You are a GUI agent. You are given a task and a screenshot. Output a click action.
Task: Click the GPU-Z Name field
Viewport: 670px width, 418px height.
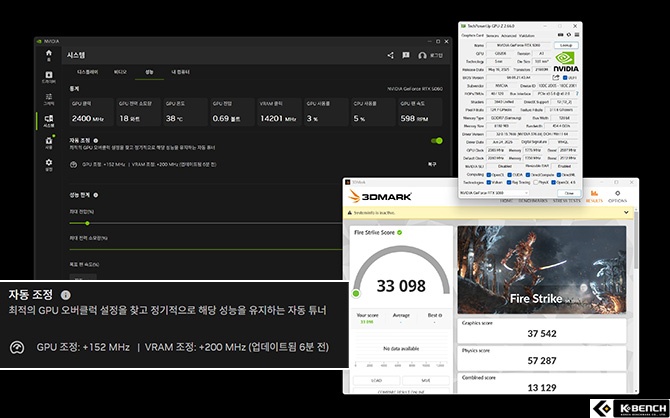point(518,45)
